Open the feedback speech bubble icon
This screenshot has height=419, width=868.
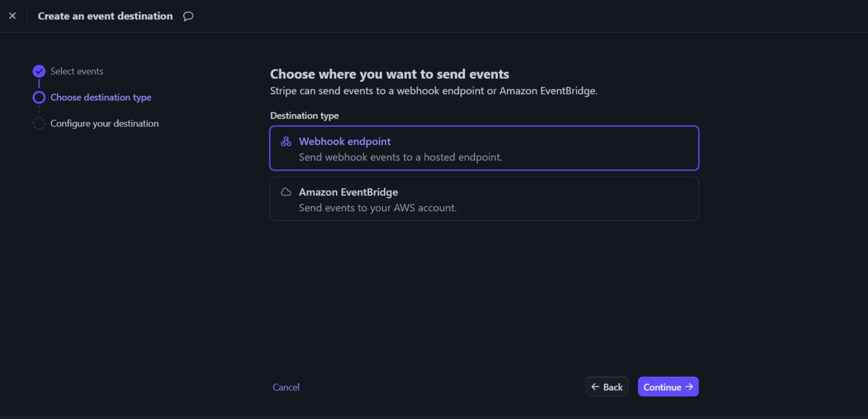(188, 16)
